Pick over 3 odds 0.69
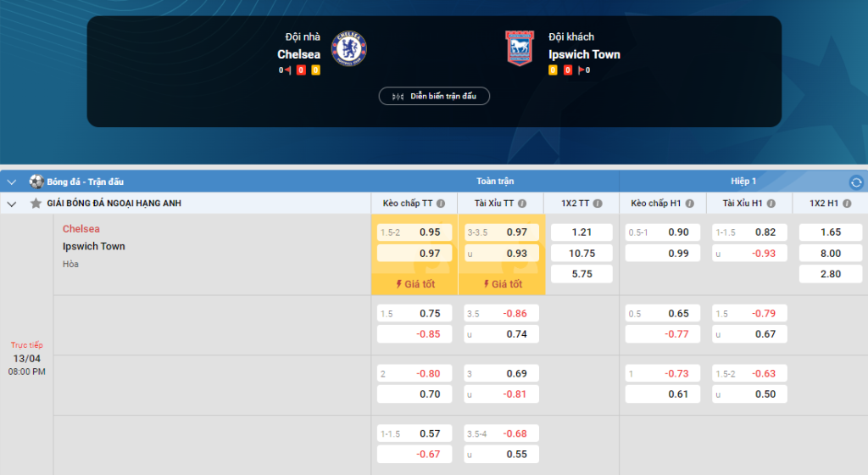The image size is (868, 475). coord(502,374)
